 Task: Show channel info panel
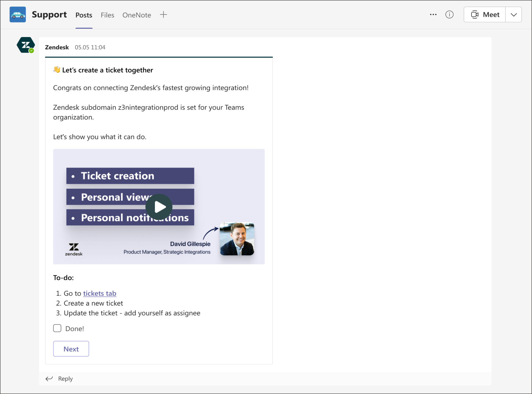pos(449,14)
